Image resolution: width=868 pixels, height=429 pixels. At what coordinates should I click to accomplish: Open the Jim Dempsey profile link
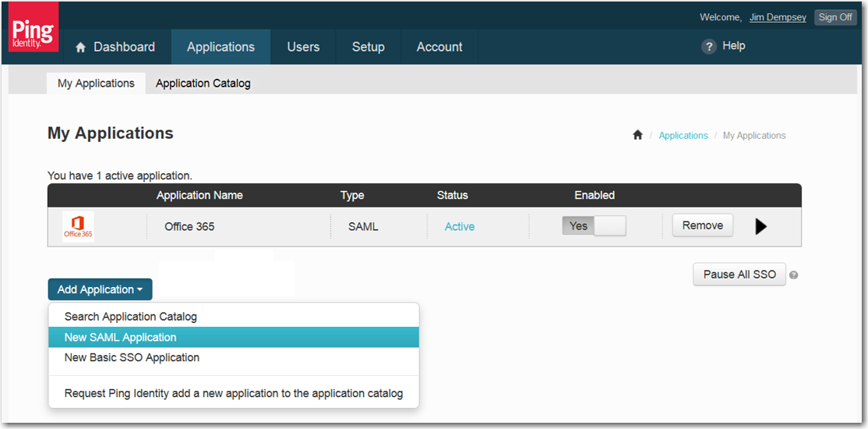click(778, 17)
